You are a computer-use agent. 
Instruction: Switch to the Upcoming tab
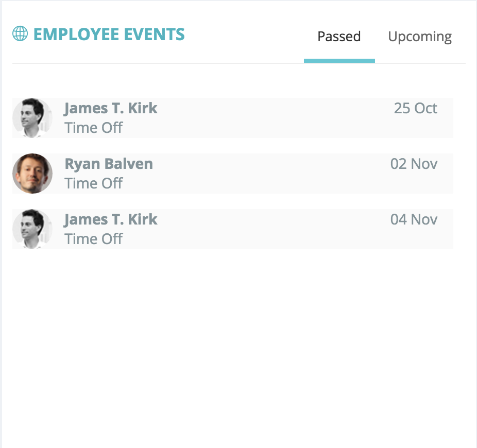420,37
